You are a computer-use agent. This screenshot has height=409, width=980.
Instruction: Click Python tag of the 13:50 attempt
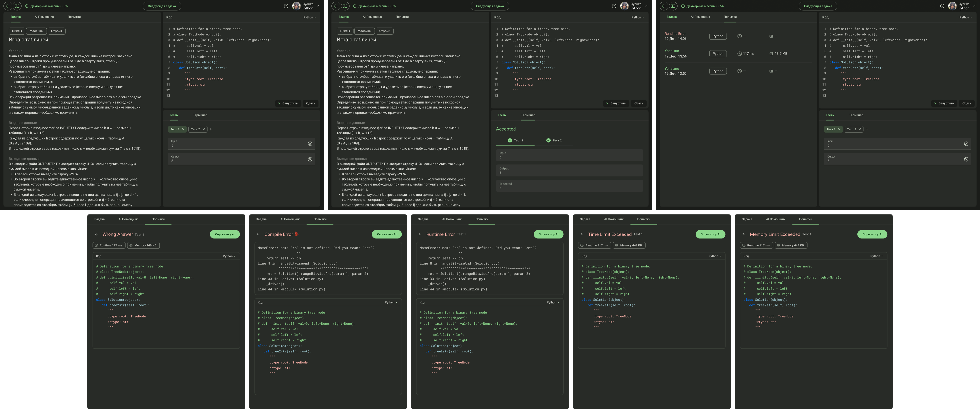[718, 71]
